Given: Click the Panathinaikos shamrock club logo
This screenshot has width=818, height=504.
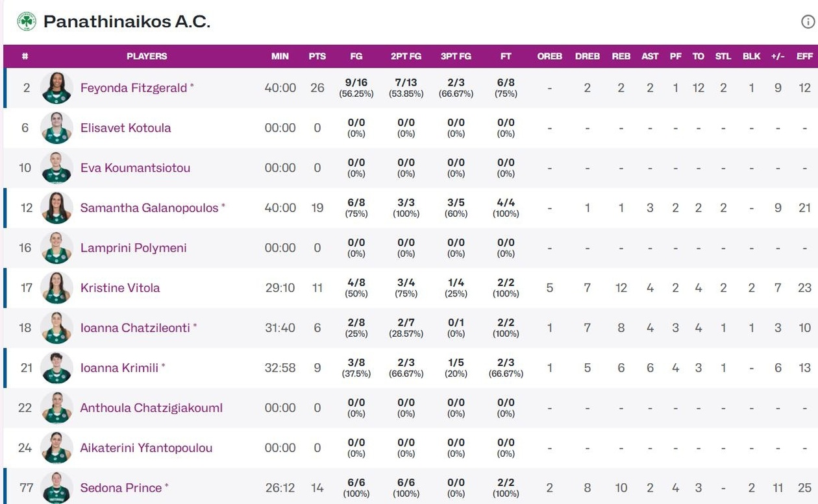Looking at the screenshot, I should 27,21.
